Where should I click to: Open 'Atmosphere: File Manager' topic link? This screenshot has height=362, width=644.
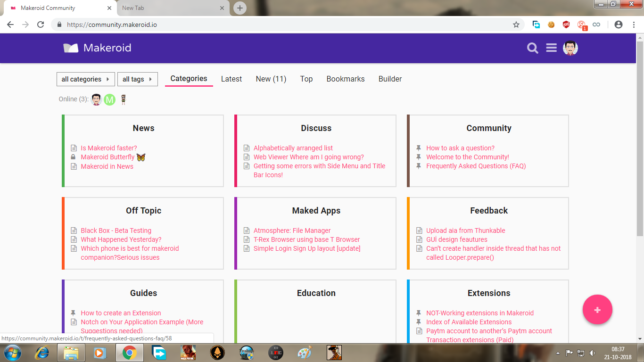[x=292, y=230]
